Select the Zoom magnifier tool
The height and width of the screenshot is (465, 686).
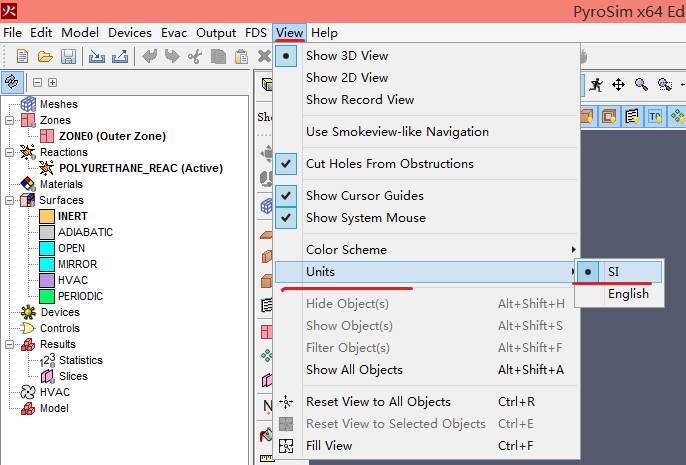[x=641, y=84]
